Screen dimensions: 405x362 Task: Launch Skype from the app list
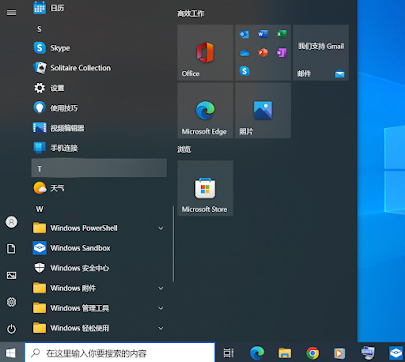[x=99, y=48]
